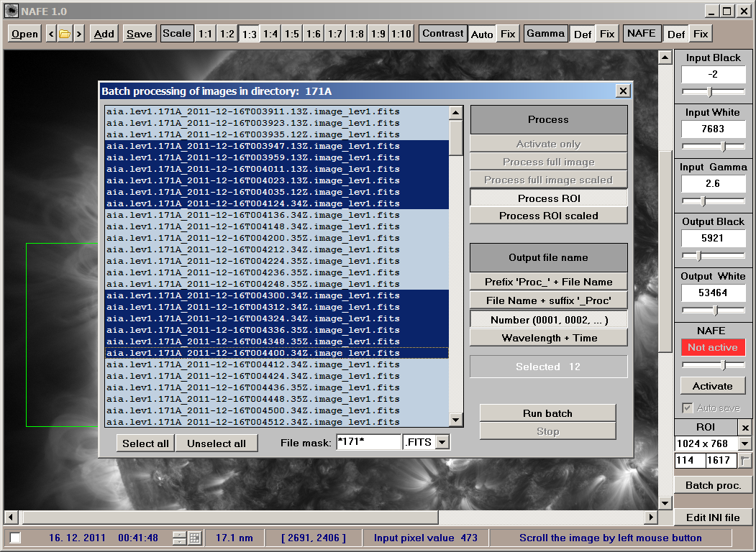Adjust the Input White slider
Viewport: 756px width, 552px height.
723,146
